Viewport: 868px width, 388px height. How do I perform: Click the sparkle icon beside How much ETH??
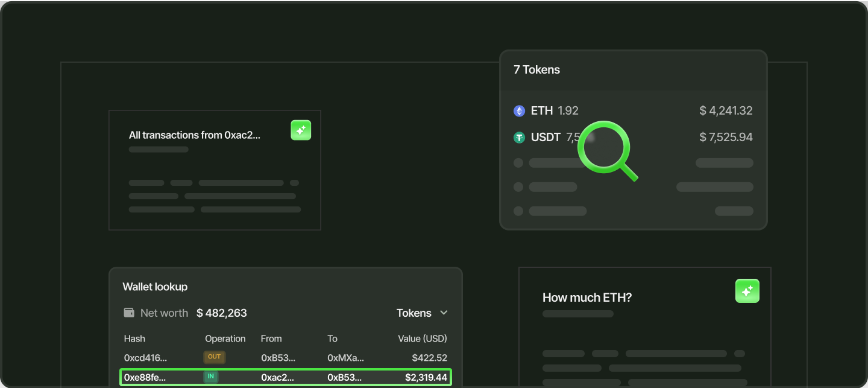pos(747,291)
